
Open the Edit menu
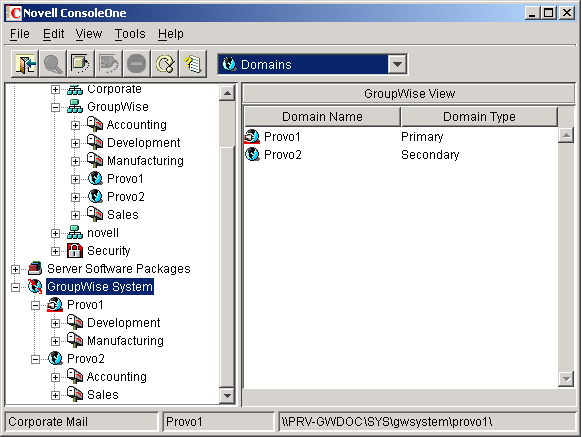pos(53,34)
